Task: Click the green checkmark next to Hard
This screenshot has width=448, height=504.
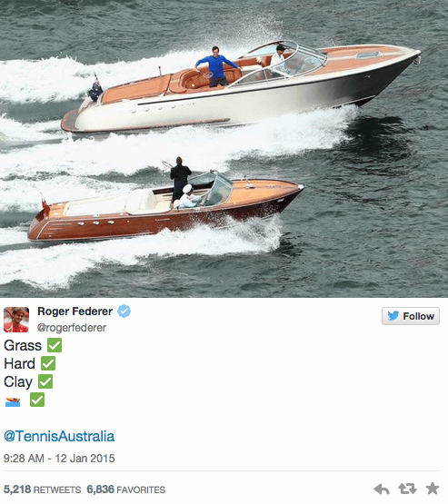Action: (48, 363)
